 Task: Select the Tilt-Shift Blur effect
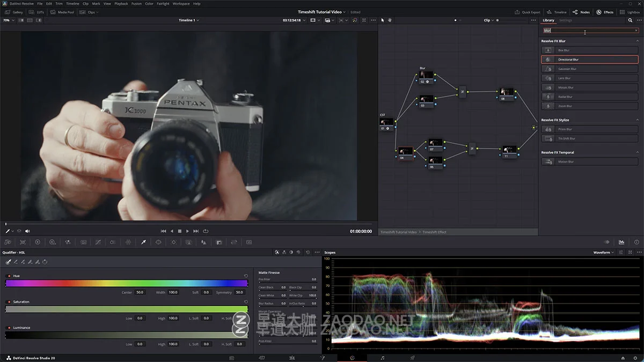click(589, 138)
